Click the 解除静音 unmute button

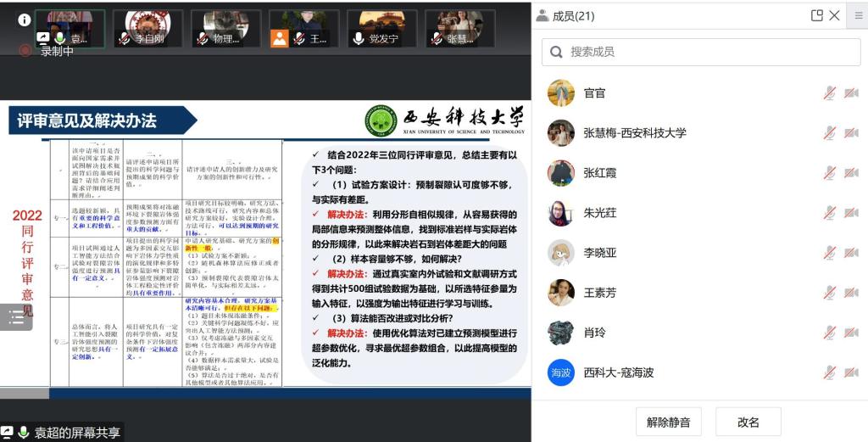pos(668,422)
